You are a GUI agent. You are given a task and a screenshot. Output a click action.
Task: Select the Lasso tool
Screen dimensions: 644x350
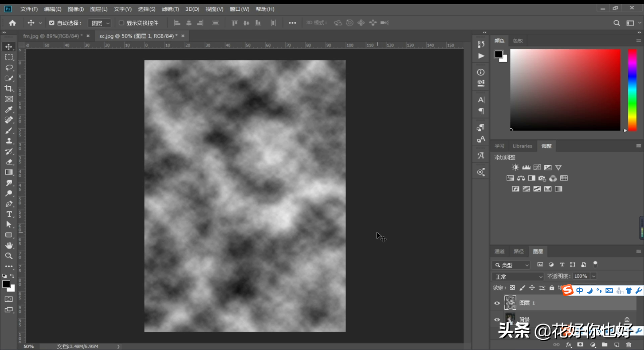9,67
